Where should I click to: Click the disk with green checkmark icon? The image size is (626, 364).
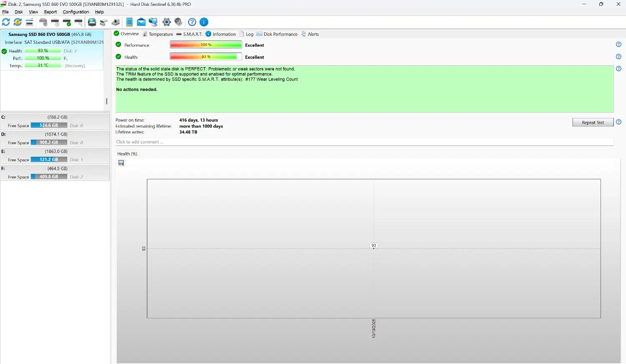click(x=67, y=23)
